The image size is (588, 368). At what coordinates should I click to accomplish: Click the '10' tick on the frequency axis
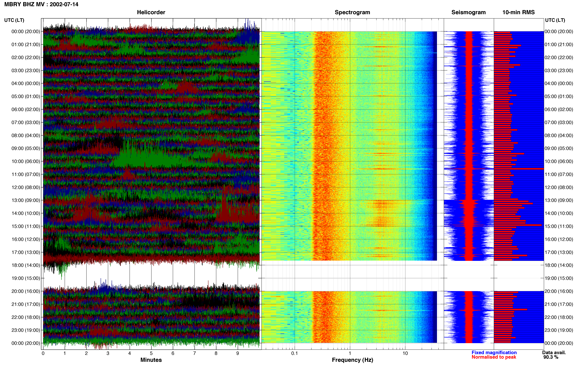coord(405,353)
